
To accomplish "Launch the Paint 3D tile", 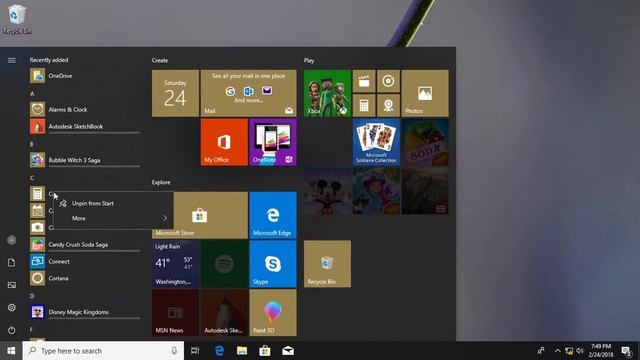I will (x=273, y=313).
